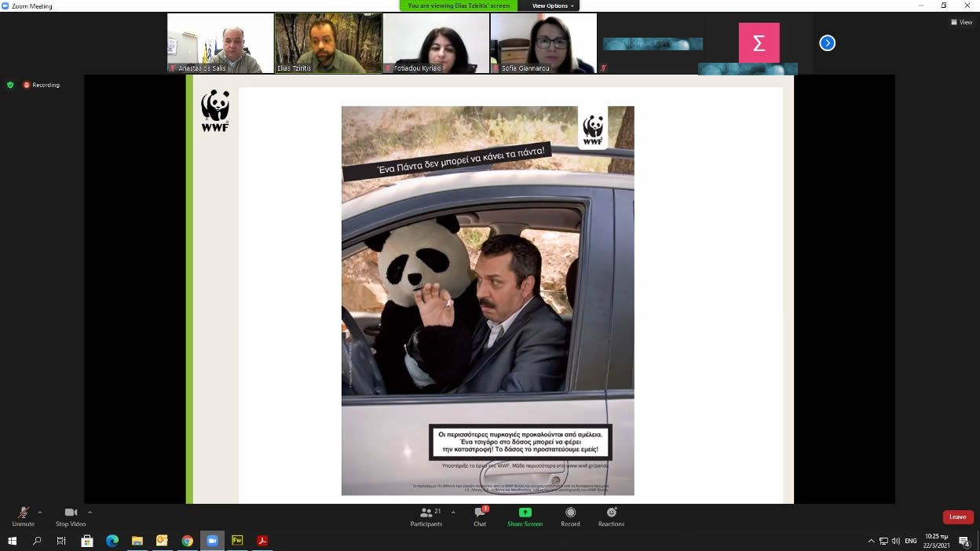980x551 pixels.
Task: Start recording with the Record button
Action: 570,516
